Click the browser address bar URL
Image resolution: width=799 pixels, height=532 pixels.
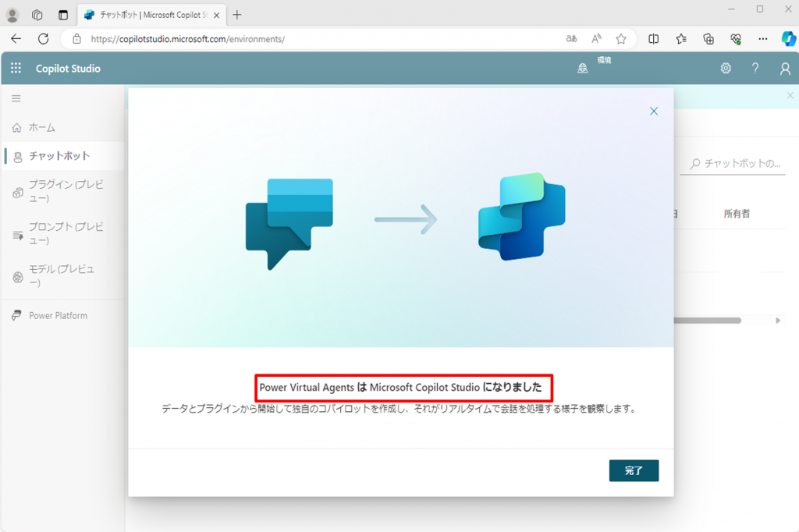pos(187,39)
